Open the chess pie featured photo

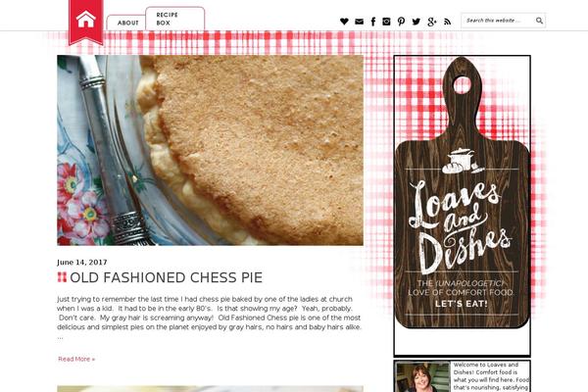tap(210, 150)
